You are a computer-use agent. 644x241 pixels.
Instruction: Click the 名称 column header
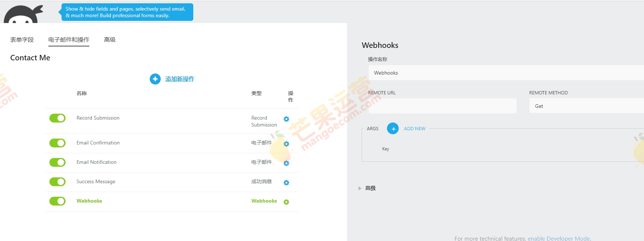point(82,93)
